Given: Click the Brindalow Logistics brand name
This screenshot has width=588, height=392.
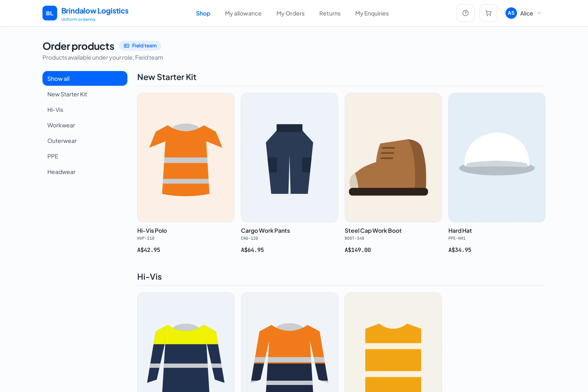Looking at the screenshot, I should click(x=95, y=11).
